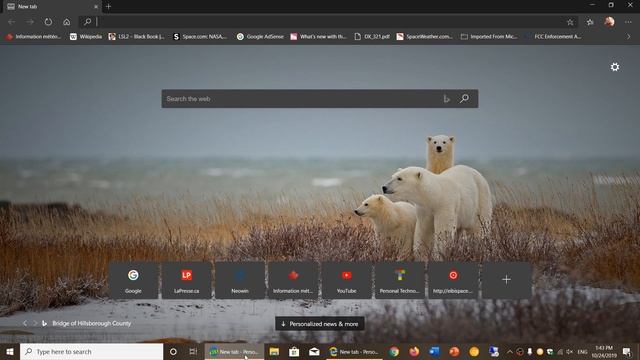Open File Explorer from taskbar
Image resolution: width=640 pixels, height=360 pixels.
pos(274,352)
